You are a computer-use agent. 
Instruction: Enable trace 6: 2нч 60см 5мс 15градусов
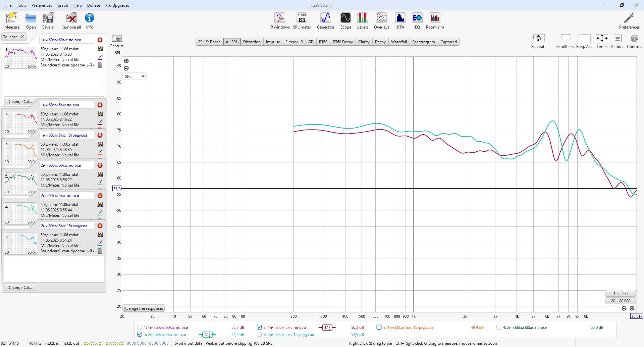point(259,335)
